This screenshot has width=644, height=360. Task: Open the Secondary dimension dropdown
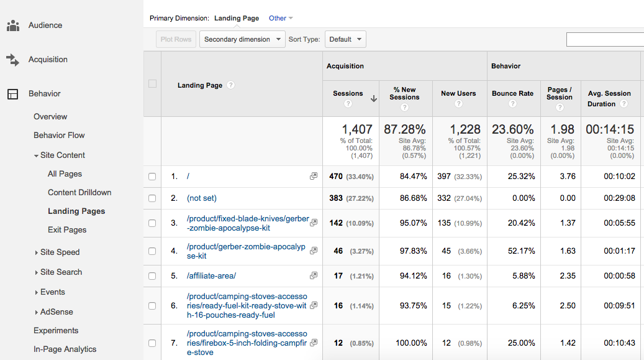[242, 39]
